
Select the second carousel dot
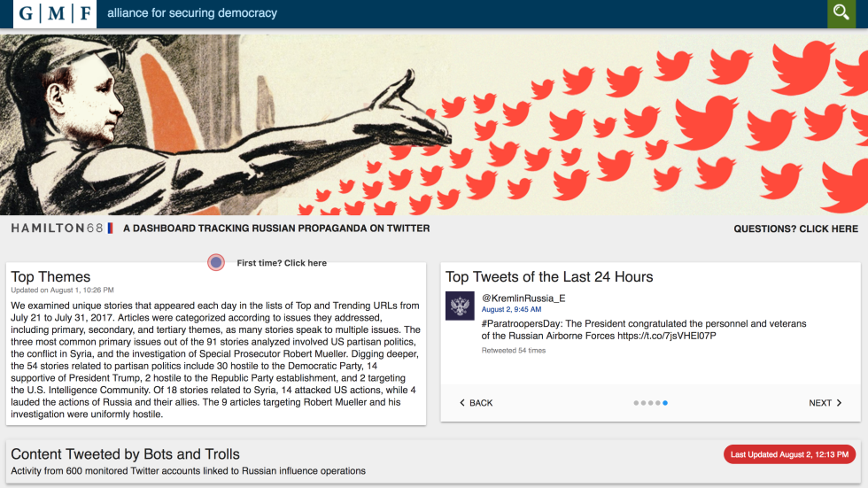coord(643,403)
